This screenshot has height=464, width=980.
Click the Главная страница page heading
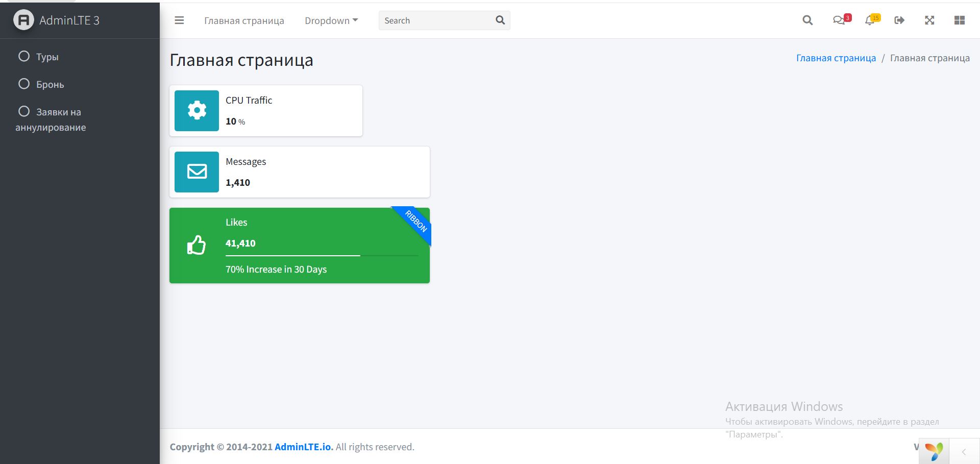click(x=241, y=60)
